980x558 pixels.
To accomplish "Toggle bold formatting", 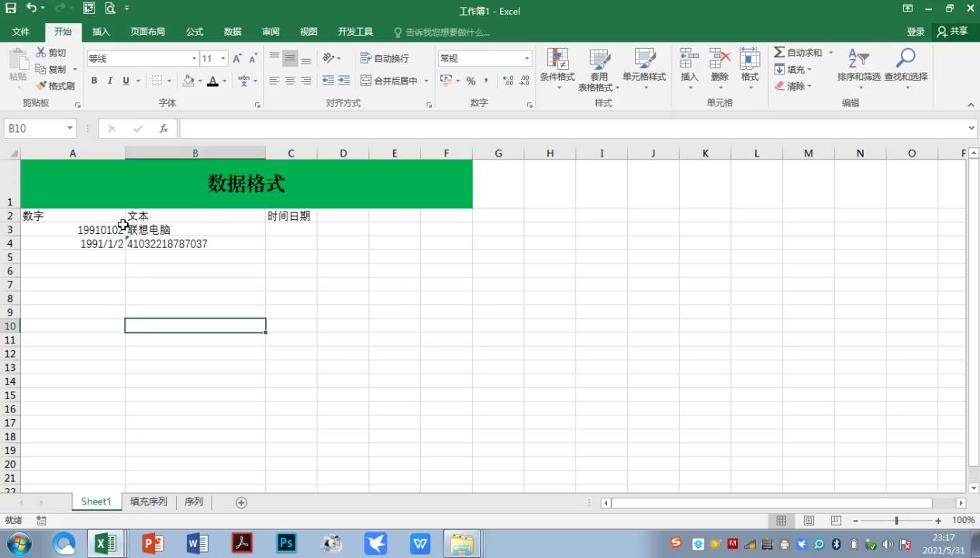I will (x=95, y=81).
